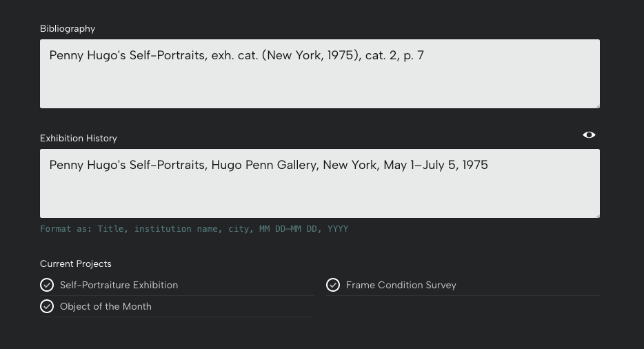The width and height of the screenshot is (644, 349).
Task: Uncheck the Frame Condition Survey check circle
Action: [x=333, y=285]
